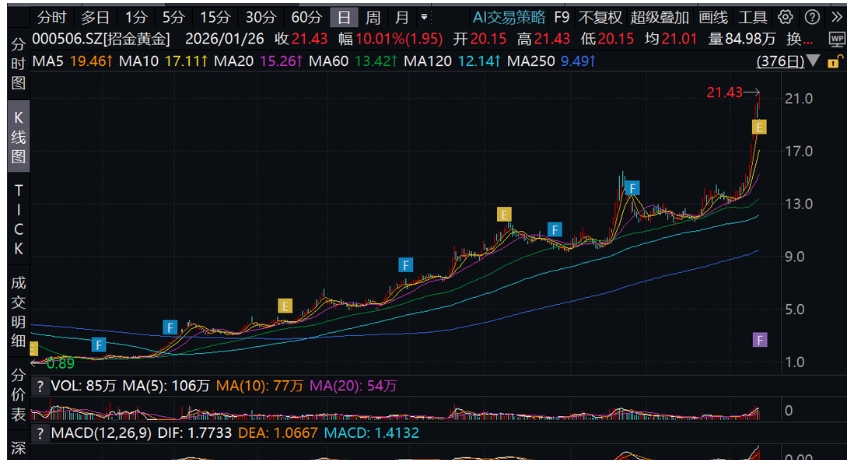
Task: Open the chart settings gear icon
Action: click(x=785, y=17)
